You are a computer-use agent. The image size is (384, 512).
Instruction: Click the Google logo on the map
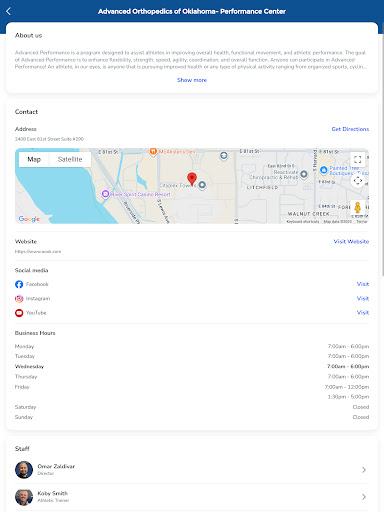pos(29,219)
